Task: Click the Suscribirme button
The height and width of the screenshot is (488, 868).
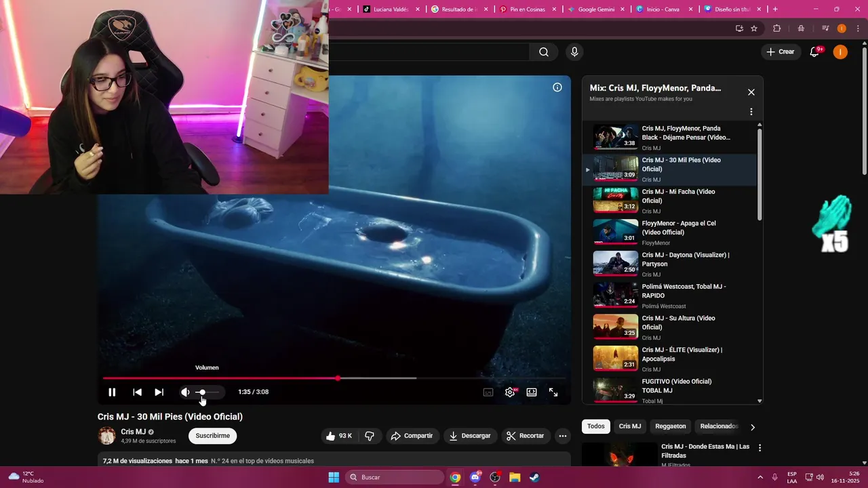Action: click(213, 436)
